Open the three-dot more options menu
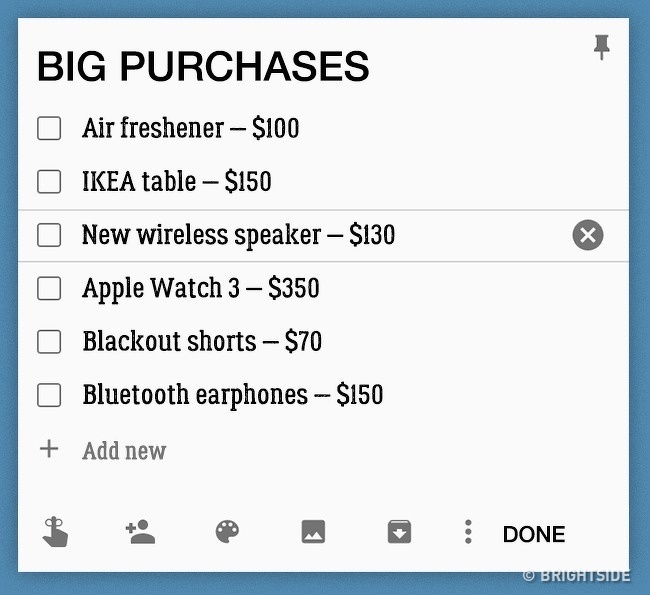Screen dimensions: 650x595 (468, 532)
